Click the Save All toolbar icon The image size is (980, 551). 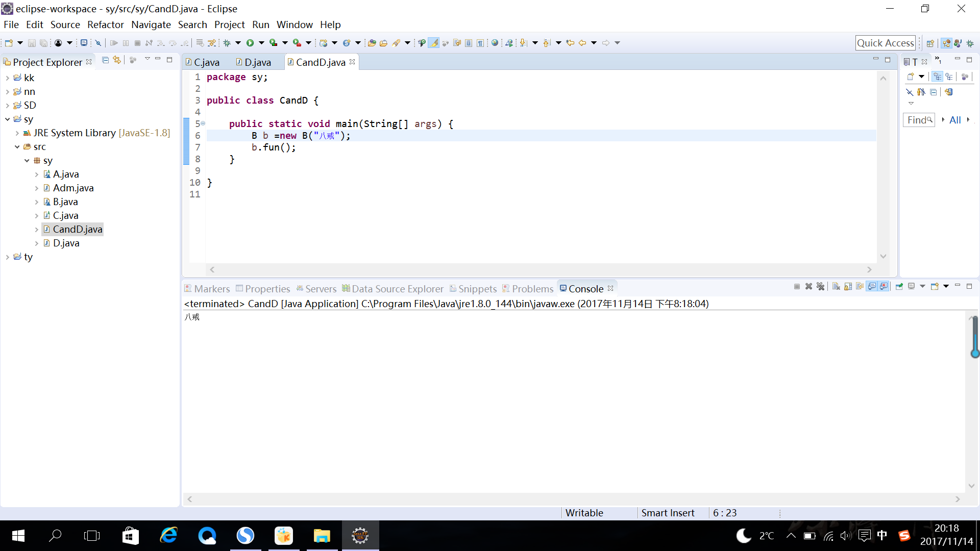(43, 43)
